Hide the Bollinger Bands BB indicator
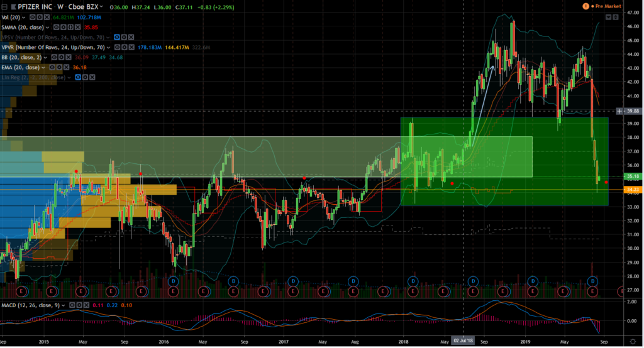 (x=54, y=57)
